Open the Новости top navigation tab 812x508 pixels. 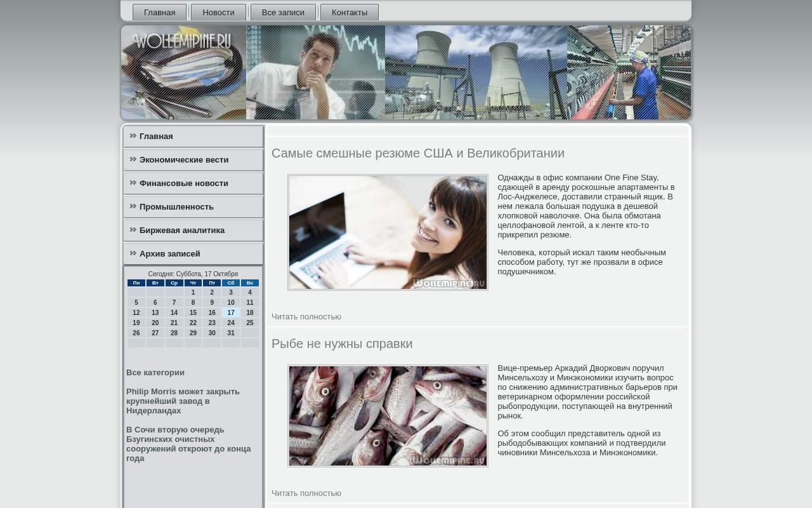(218, 12)
